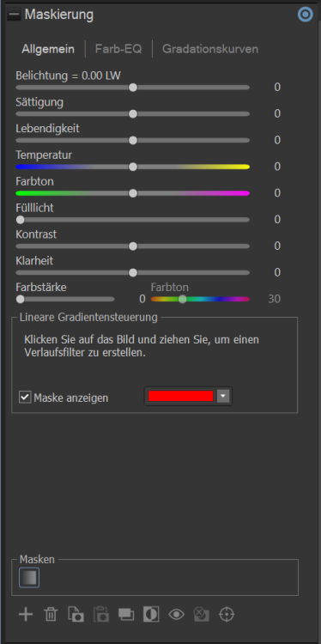The height and width of the screenshot is (644, 321).
Task: Click the blue circle icon beside Maskierung
Action: point(305,15)
